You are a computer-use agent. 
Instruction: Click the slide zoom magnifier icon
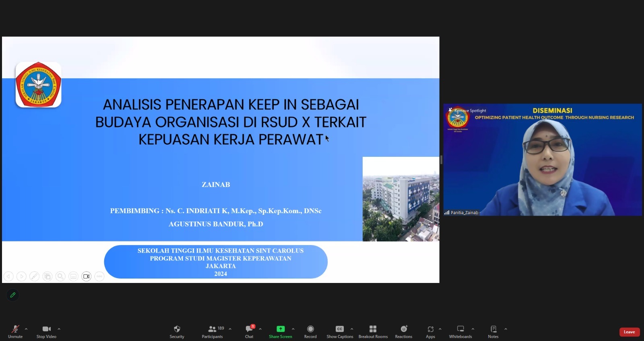click(60, 277)
